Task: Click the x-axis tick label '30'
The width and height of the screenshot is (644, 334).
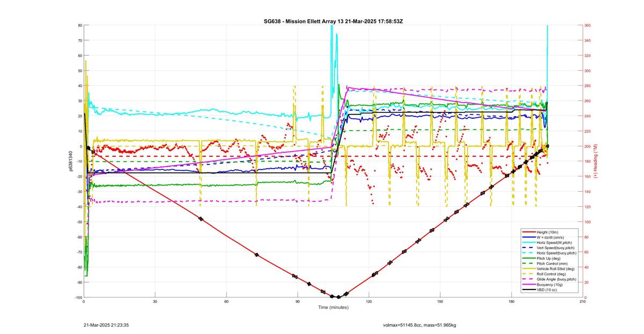Action: (x=155, y=302)
